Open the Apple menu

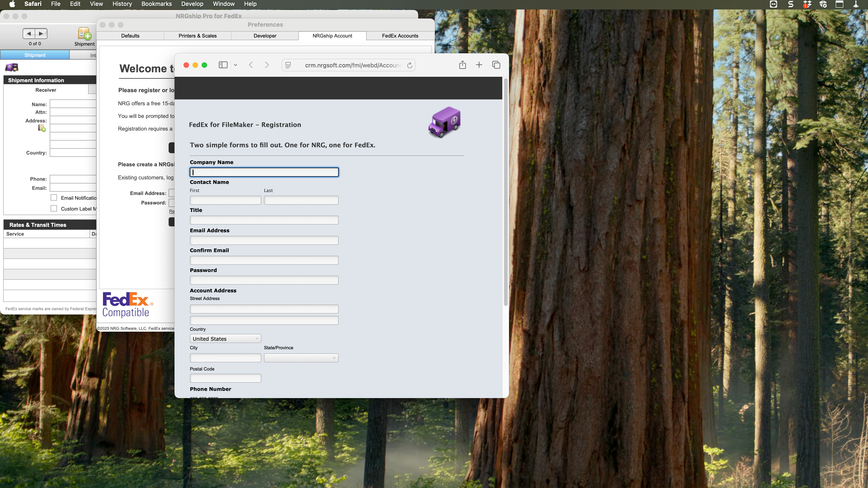pos(12,4)
